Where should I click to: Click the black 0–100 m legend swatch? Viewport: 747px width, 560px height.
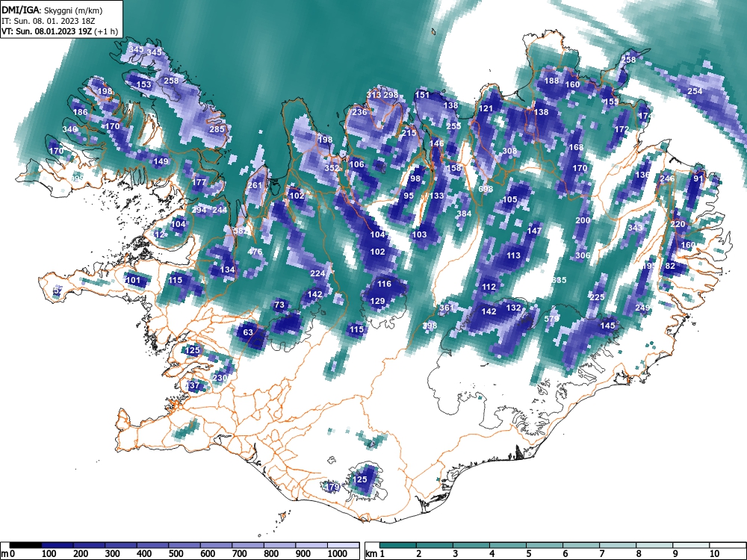(x=25, y=545)
